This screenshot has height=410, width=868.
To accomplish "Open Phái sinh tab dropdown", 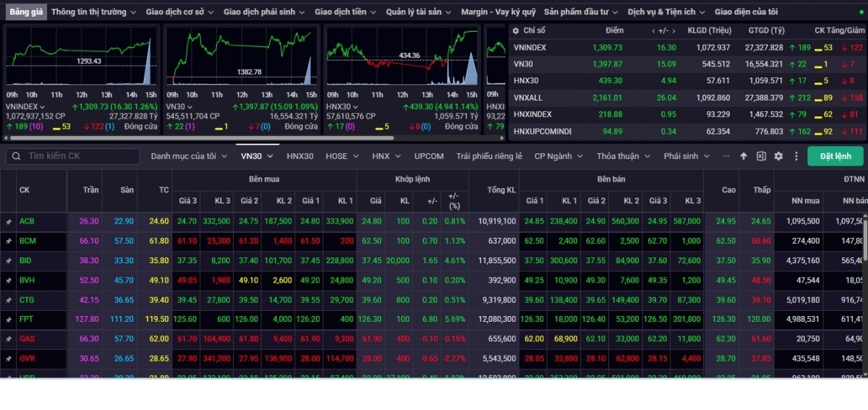I will click(686, 156).
